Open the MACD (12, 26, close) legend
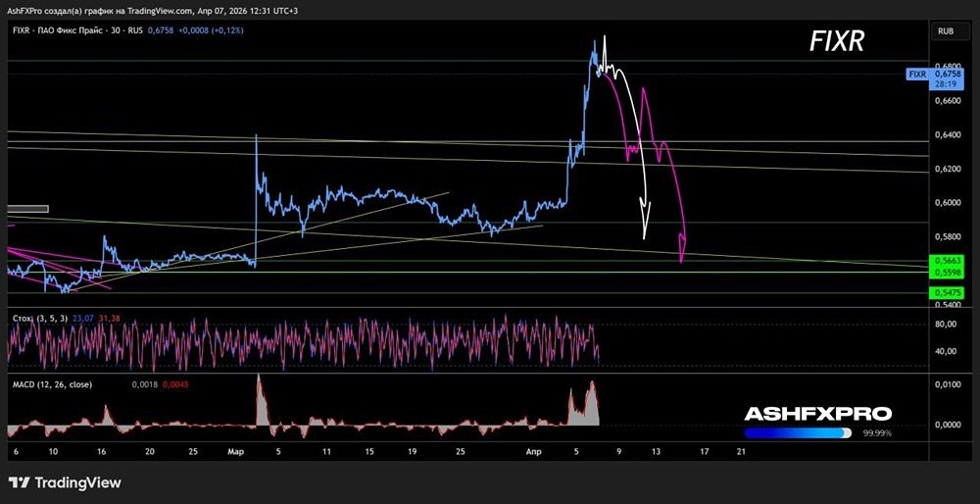The image size is (980, 504). tap(53, 384)
